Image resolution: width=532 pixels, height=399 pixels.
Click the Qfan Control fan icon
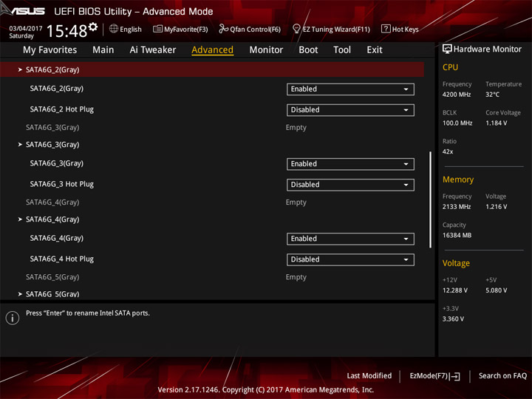(223, 29)
